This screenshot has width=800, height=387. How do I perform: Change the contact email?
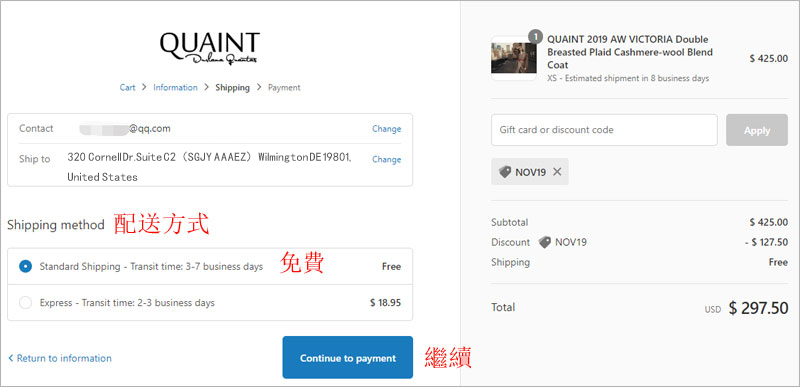(x=387, y=128)
